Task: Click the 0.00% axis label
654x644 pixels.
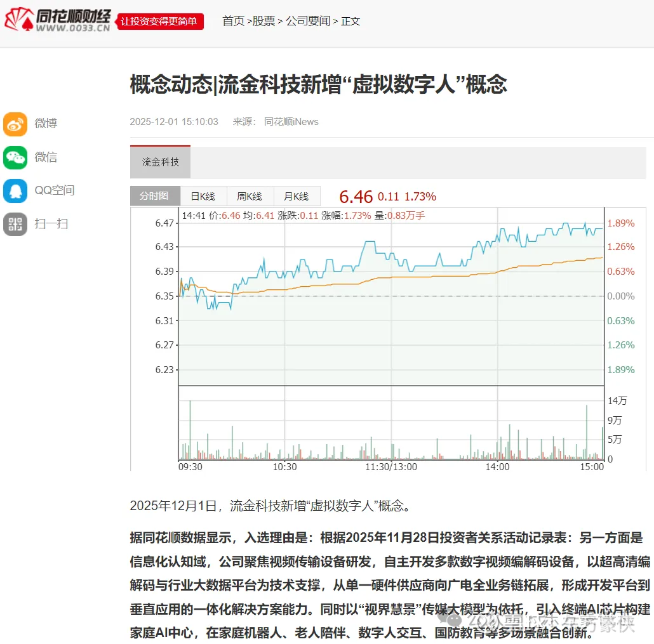Action: tap(620, 296)
